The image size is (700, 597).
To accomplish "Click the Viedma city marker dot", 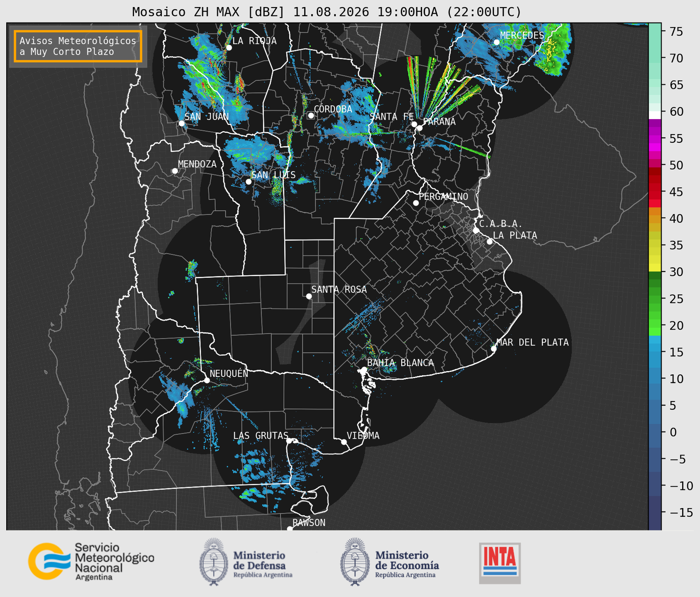I will click(x=344, y=442).
